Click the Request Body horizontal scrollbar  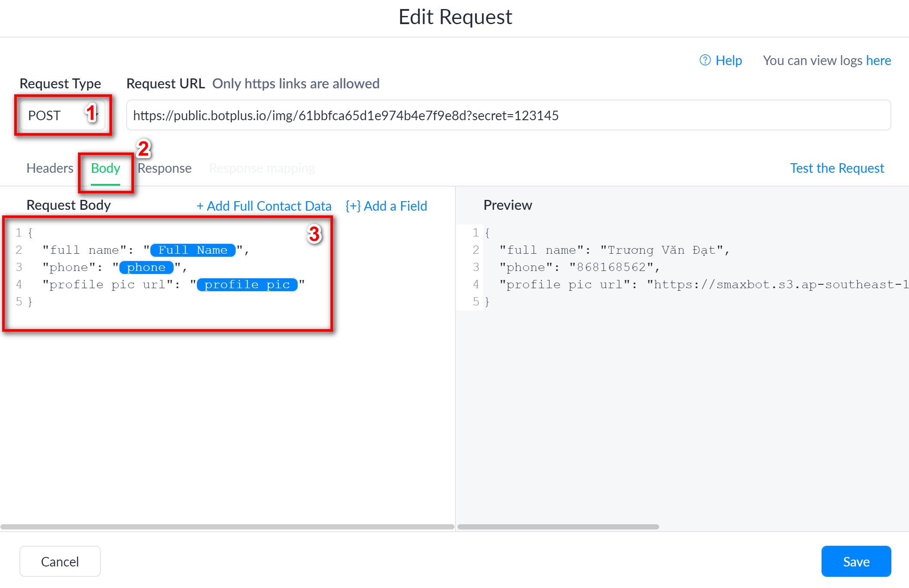point(227,526)
